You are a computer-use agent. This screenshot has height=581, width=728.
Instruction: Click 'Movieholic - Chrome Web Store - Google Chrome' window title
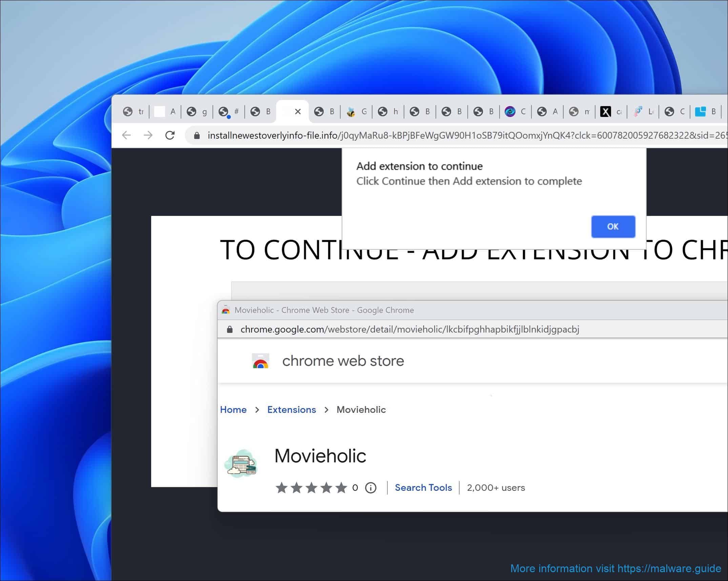pyautogui.click(x=324, y=310)
